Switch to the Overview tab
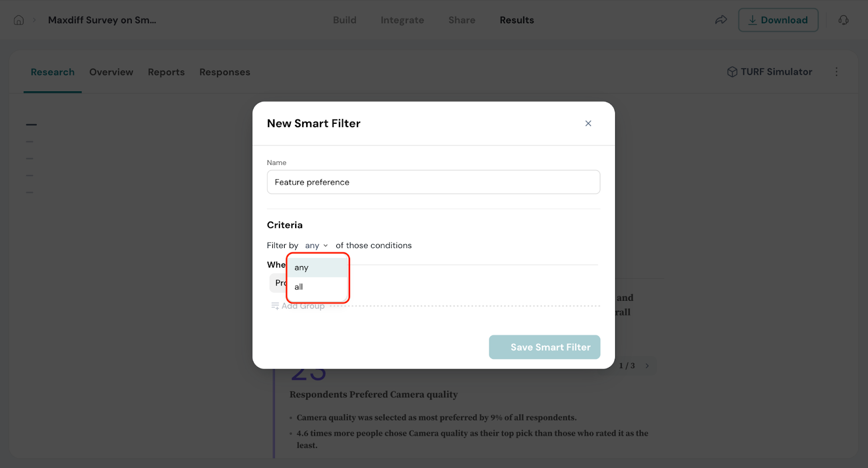868x468 pixels. (x=111, y=72)
